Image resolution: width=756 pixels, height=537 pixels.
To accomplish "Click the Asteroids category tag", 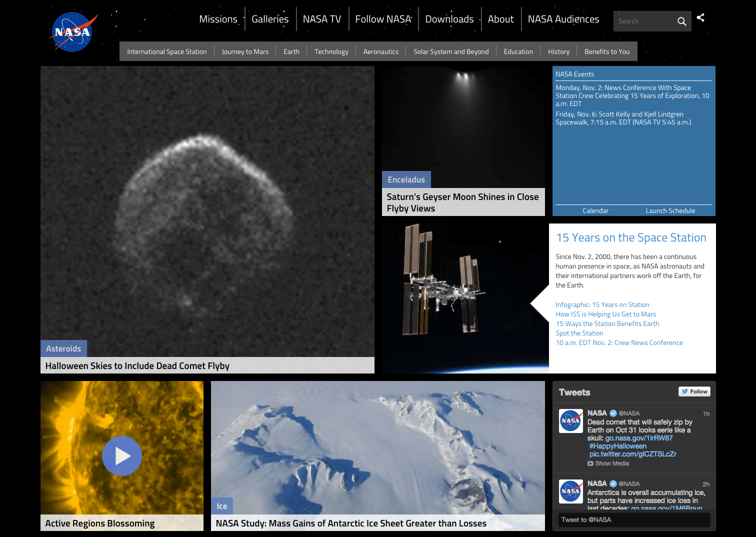I will [63, 348].
